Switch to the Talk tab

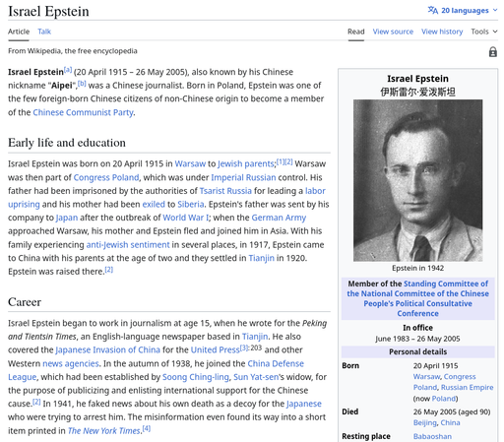[44, 32]
